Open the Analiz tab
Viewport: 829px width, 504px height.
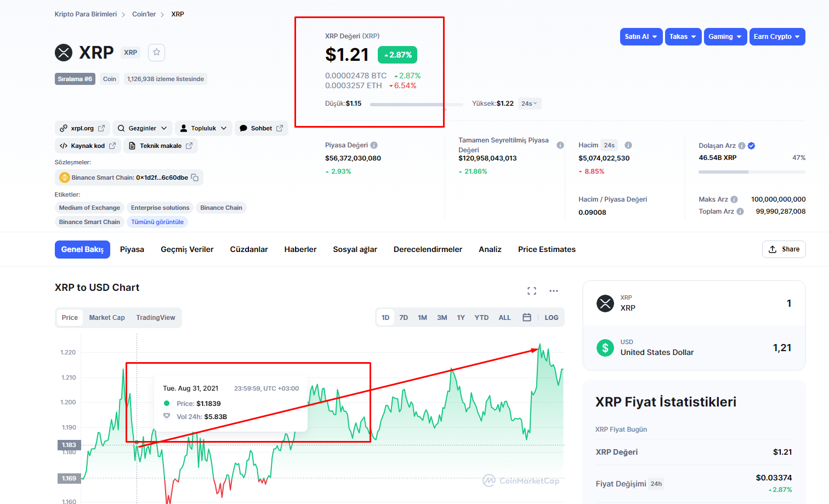point(490,249)
